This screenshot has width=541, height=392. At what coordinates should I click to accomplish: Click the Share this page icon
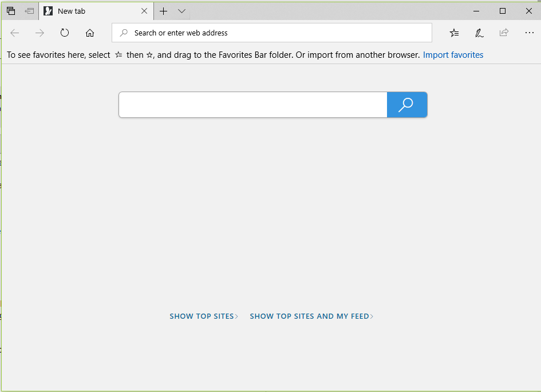pyautogui.click(x=504, y=33)
